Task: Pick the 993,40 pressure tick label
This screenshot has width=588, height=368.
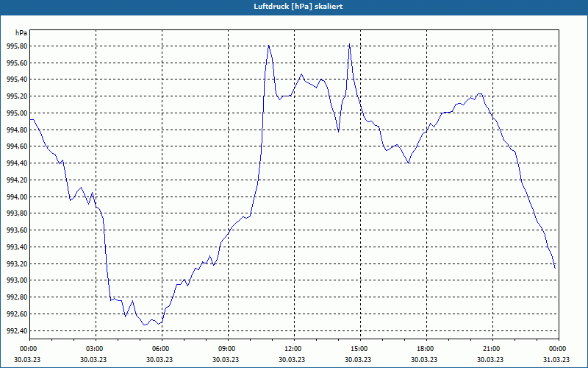Action: click(17, 247)
